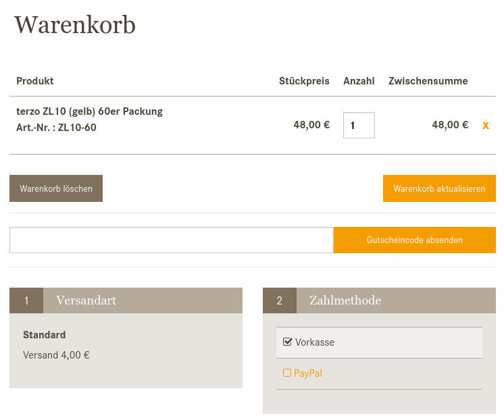
Task: Select the Versandart section header
Action: click(x=86, y=300)
